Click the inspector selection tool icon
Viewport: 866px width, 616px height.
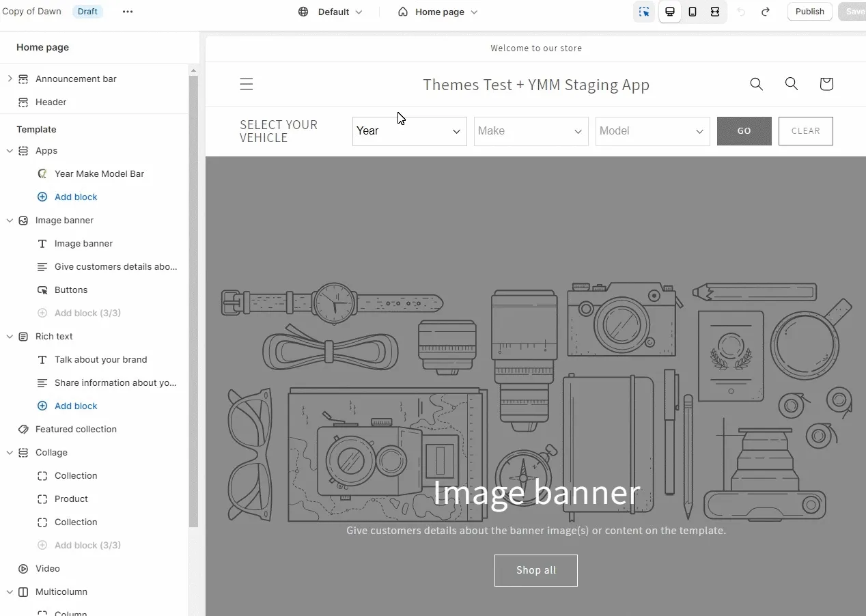click(644, 12)
